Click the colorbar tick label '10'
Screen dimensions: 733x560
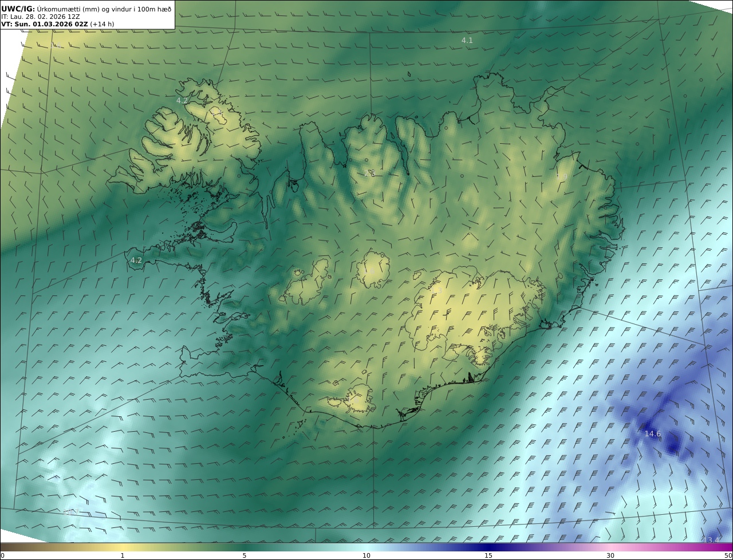(x=366, y=555)
